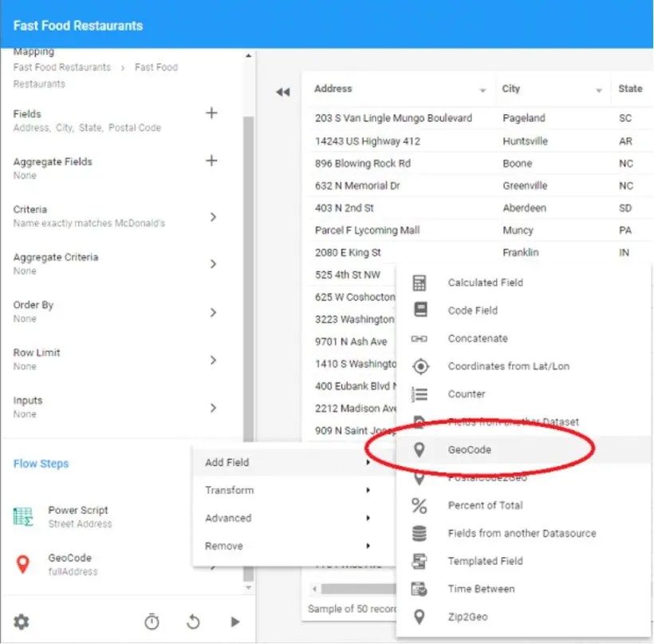The width and height of the screenshot is (654, 644).
Task: Click the left panel scroll-up arrow
Action: pyautogui.click(x=249, y=56)
